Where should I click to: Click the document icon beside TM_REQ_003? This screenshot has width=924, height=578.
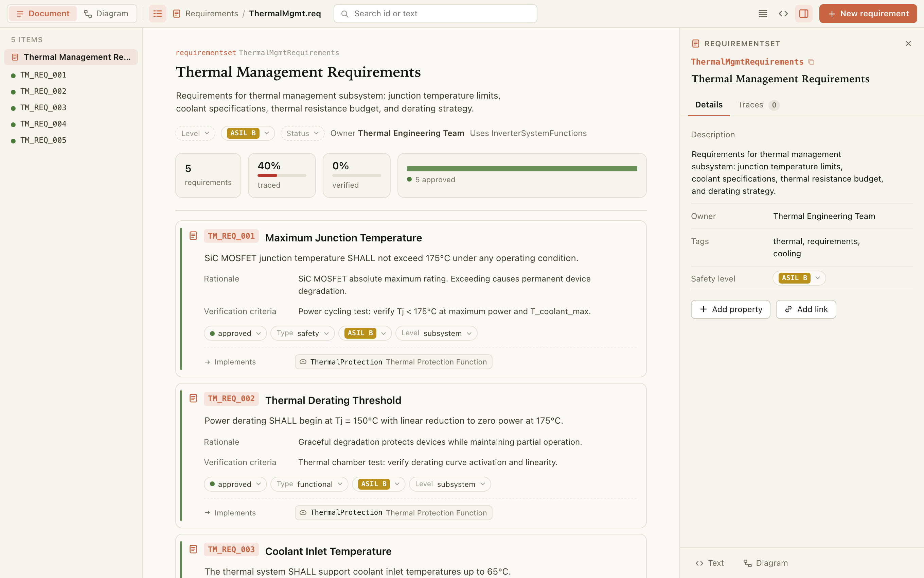(x=193, y=549)
